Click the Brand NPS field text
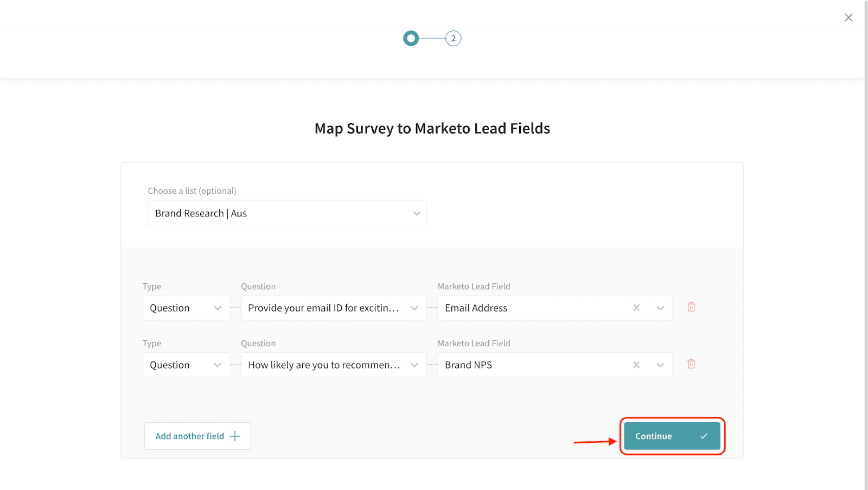868x490 pixels. 469,365
